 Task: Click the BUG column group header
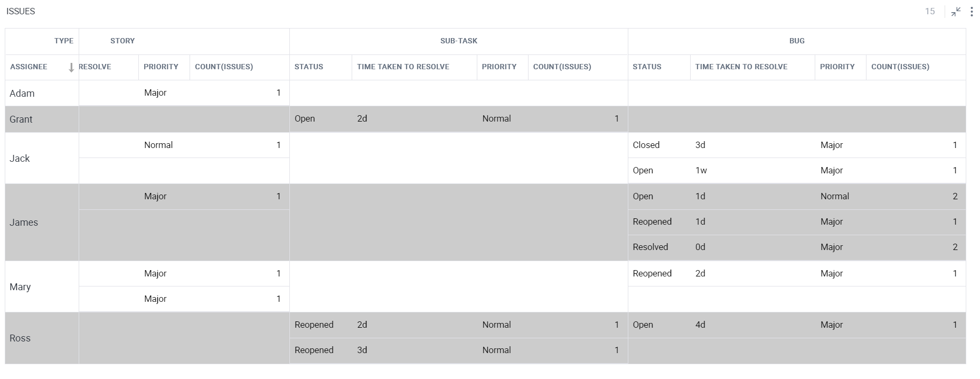coord(797,41)
